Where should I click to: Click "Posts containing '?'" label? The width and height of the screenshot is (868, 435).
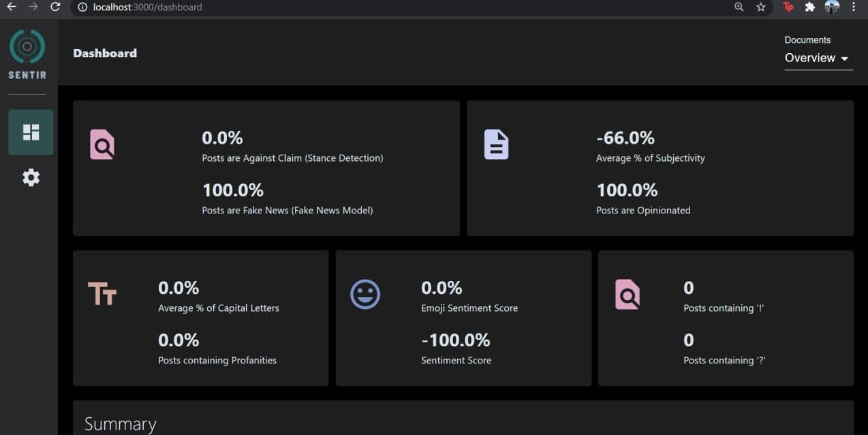724,361
